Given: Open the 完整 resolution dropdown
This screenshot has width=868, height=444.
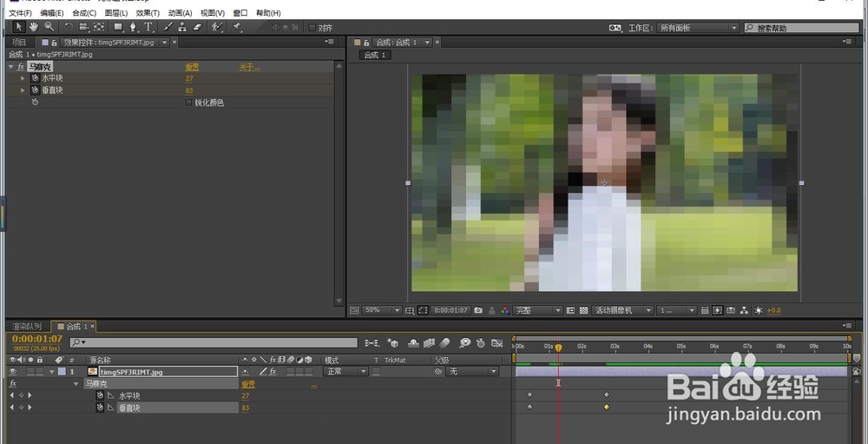Looking at the screenshot, I should tap(537, 310).
